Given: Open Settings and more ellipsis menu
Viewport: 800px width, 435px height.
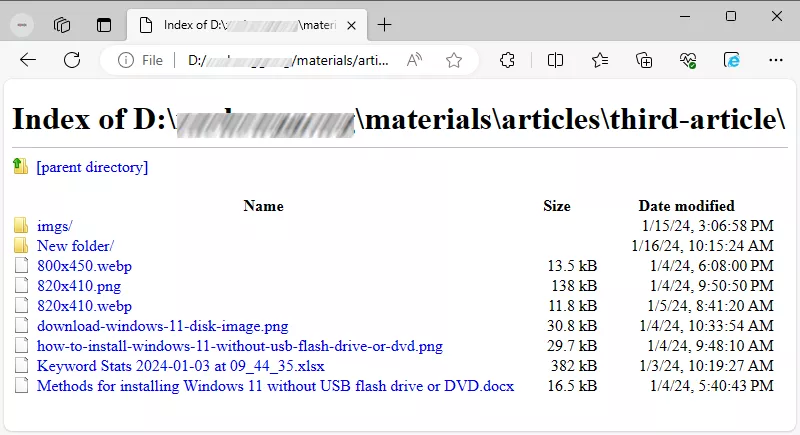Looking at the screenshot, I should [x=776, y=61].
